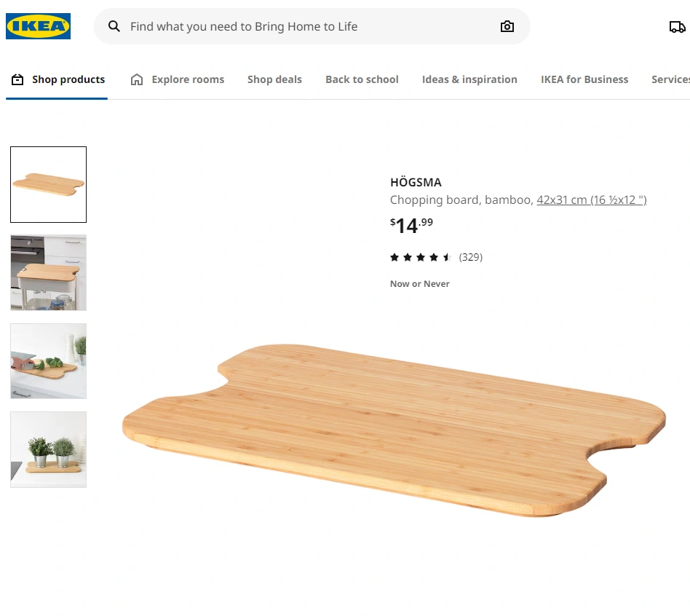Viewport: 690px width, 616px height.
Task: Go to Shop deals
Action: pos(274,79)
